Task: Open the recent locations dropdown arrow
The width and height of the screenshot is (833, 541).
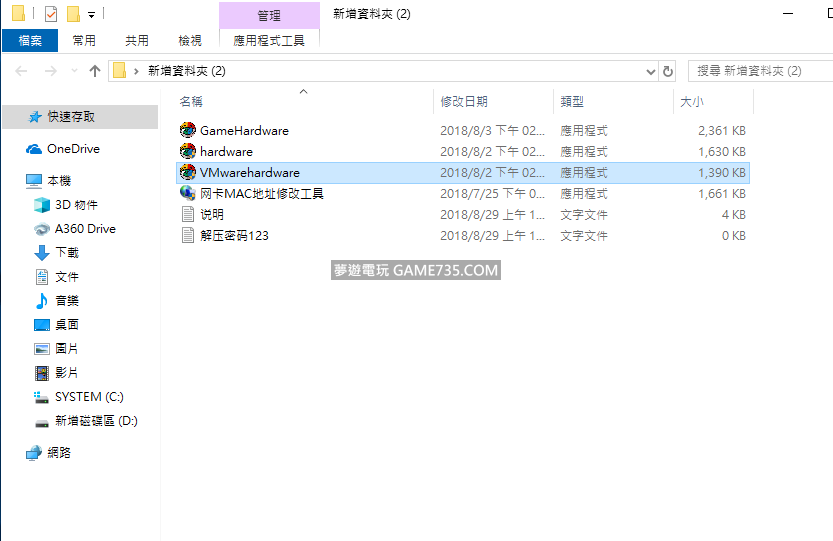Action: (x=74, y=71)
